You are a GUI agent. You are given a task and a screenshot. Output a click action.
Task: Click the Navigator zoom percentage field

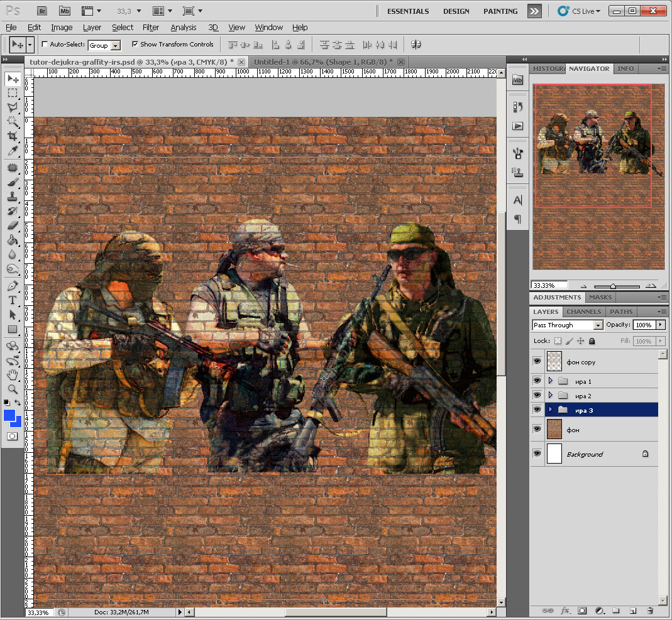pos(549,285)
